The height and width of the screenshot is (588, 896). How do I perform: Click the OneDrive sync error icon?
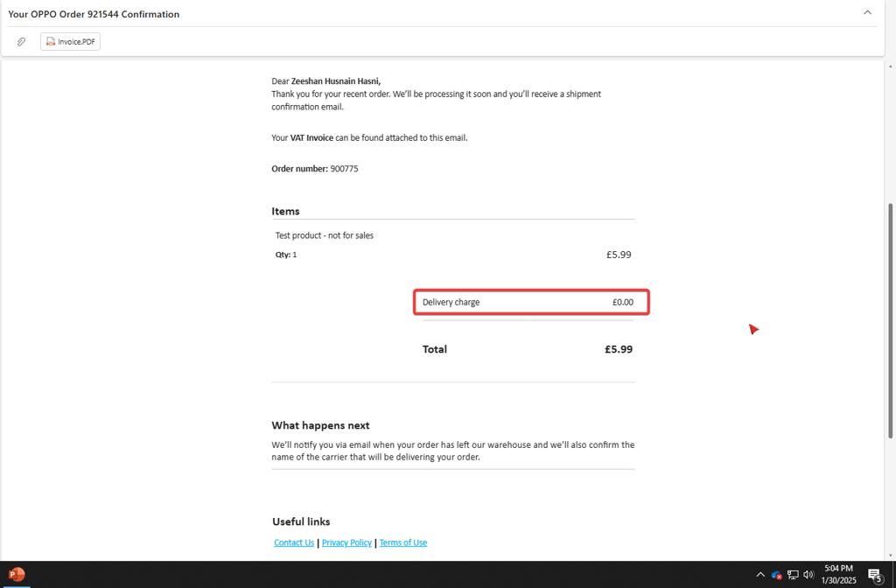776,575
